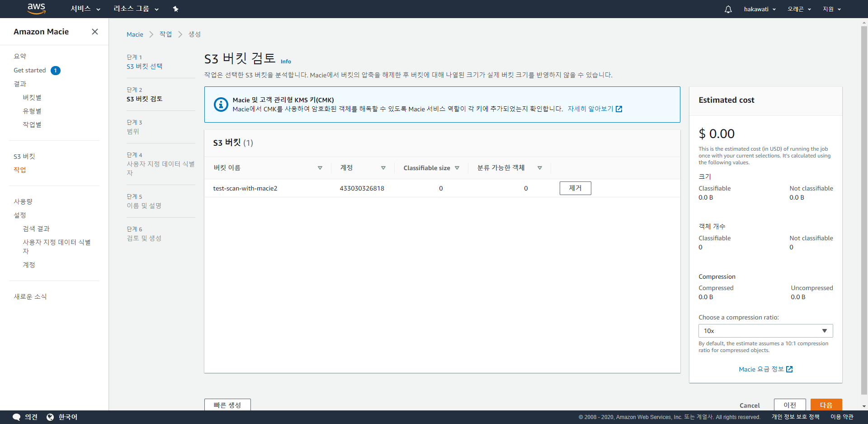868x424 pixels.
Task: Click the Info link beside the title
Action: click(x=286, y=62)
